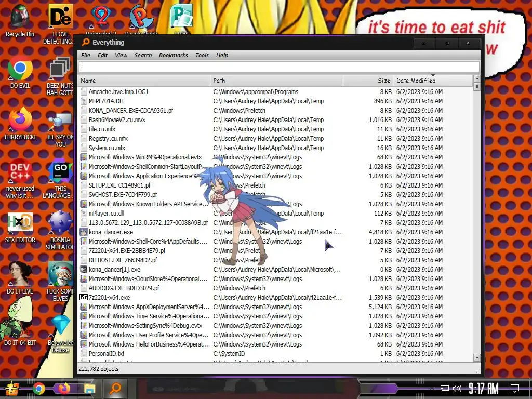Sort by the Date Modified column header
Screen dimensions: 532x399
coord(433,81)
